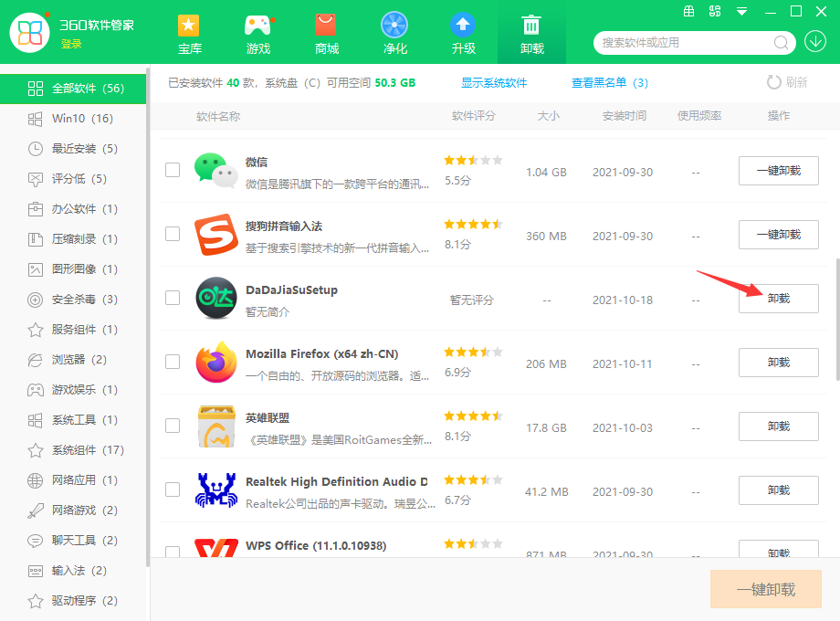840x621 pixels.
Task: Tick the checkbox for Mozilla Firefox
Action: pos(173,362)
